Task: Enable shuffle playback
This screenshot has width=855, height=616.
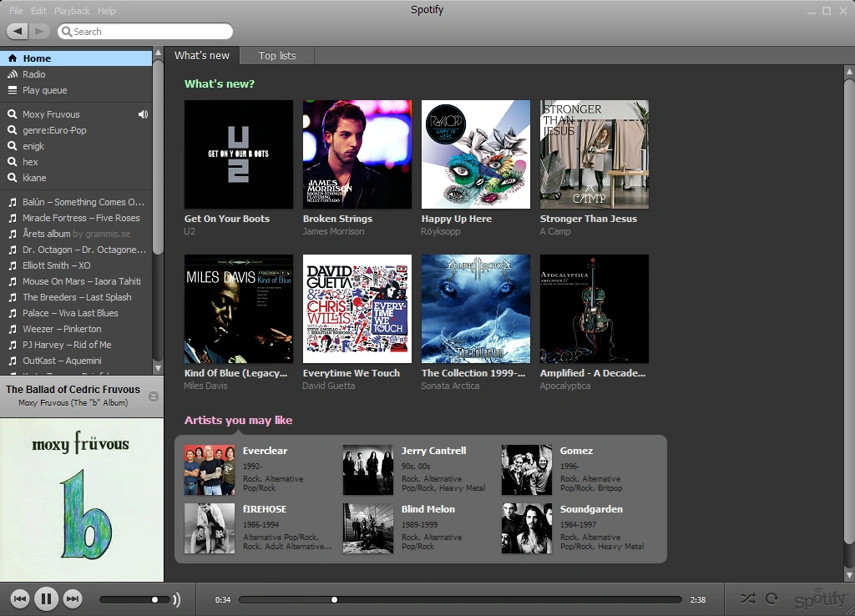Action: pyautogui.click(x=748, y=598)
